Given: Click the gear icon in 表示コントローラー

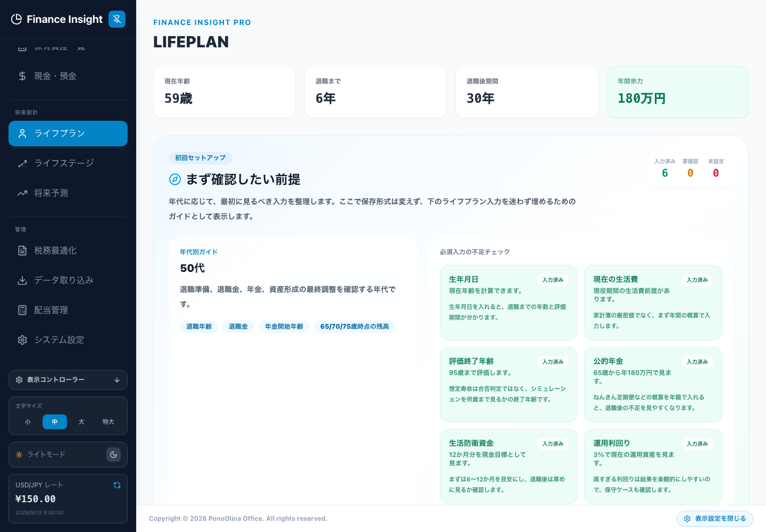Looking at the screenshot, I should pos(19,380).
